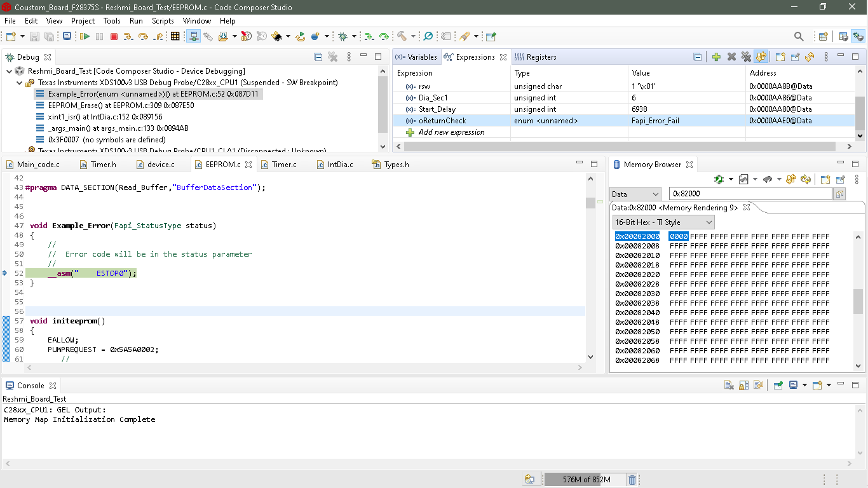Toggle the highlighted connect target toolbar button
This screenshot has width=868, height=488.
(194, 37)
